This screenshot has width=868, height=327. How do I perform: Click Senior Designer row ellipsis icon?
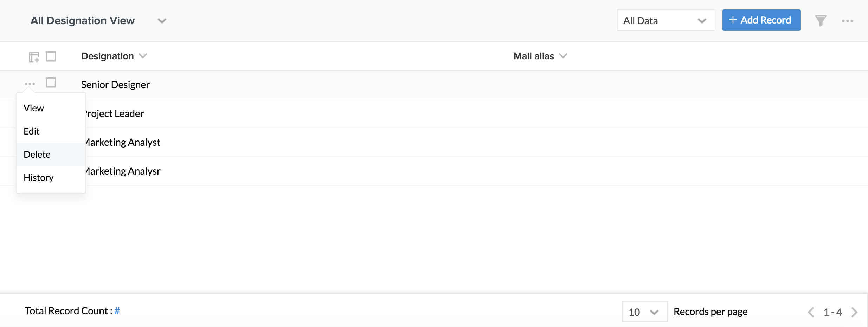(30, 84)
